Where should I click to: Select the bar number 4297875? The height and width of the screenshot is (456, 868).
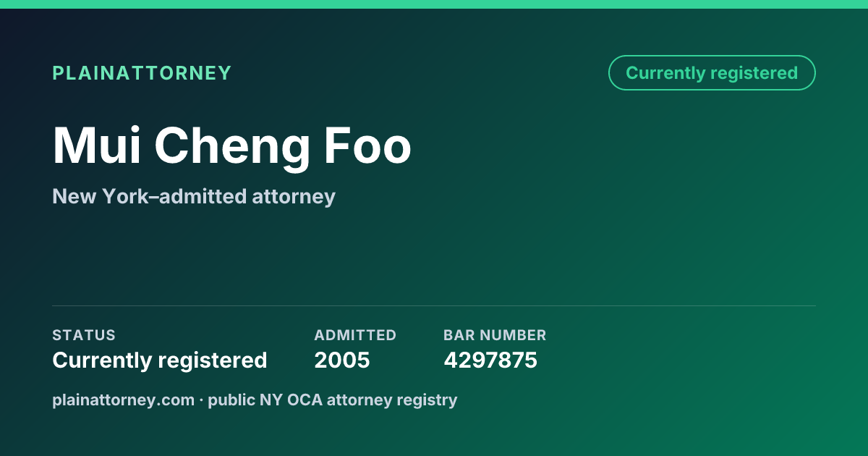click(x=490, y=360)
